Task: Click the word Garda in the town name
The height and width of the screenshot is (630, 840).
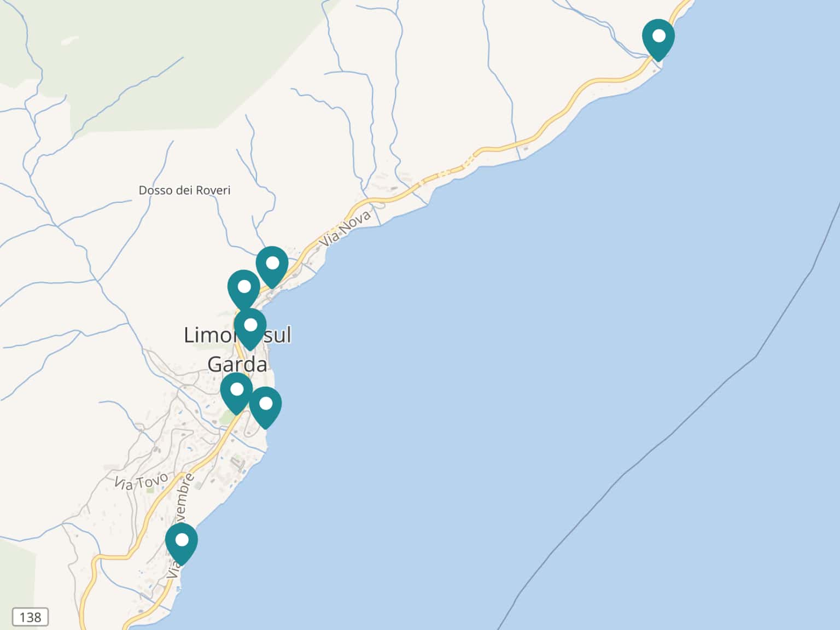Action: pyautogui.click(x=237, y=364)
